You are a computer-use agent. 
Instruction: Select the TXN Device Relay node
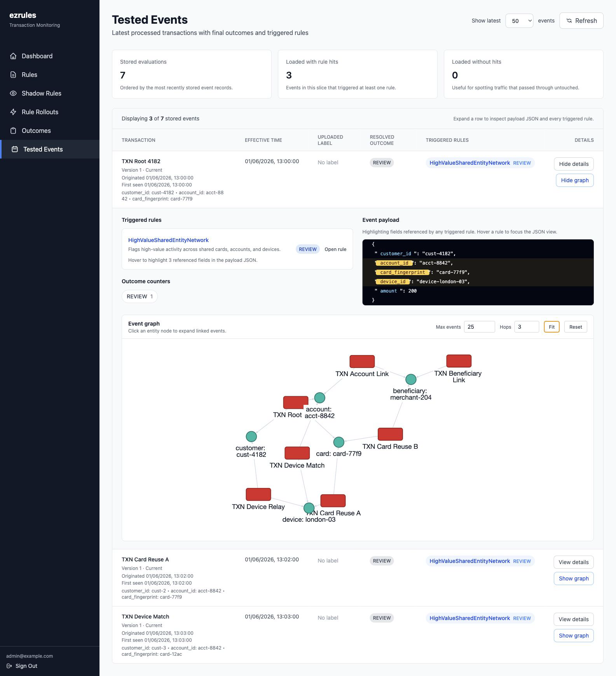(258, 495)
